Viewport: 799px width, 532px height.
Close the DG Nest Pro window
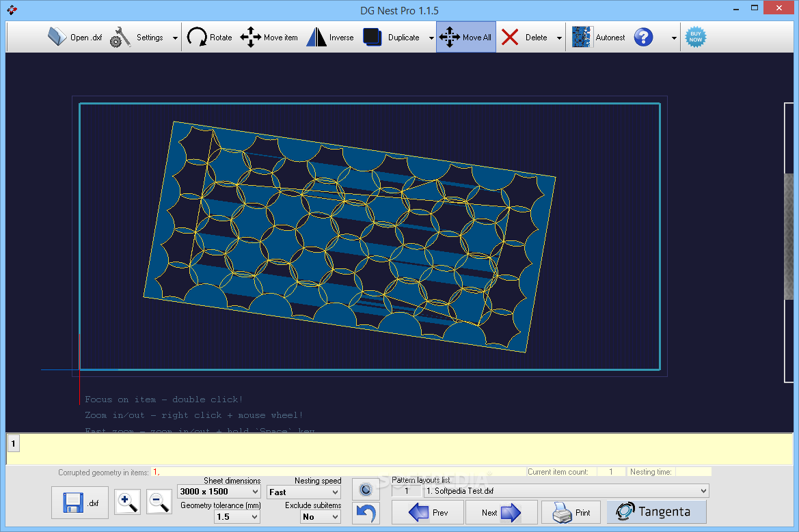tap(779, 8)
